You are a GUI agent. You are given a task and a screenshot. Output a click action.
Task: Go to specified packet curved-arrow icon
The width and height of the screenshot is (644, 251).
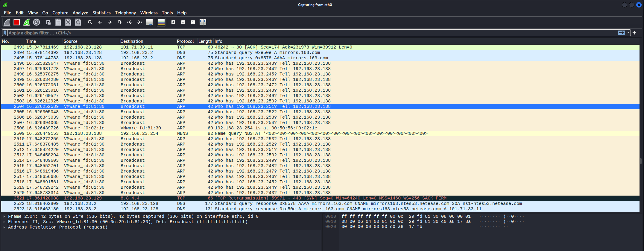[x=119, y=22]
